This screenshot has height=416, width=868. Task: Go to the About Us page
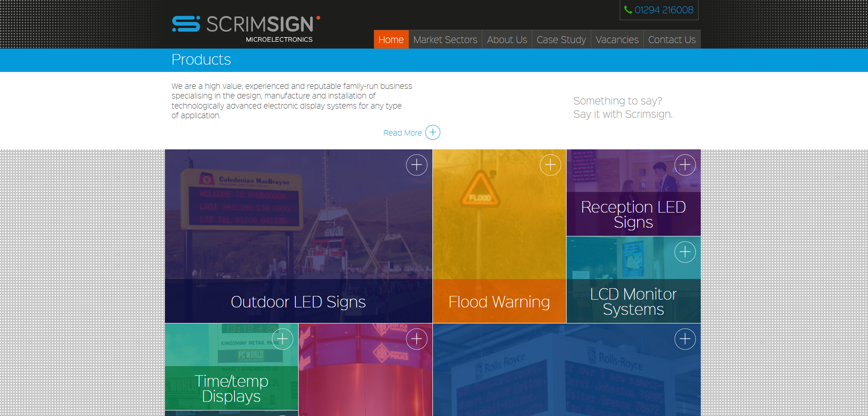[507, 40]
